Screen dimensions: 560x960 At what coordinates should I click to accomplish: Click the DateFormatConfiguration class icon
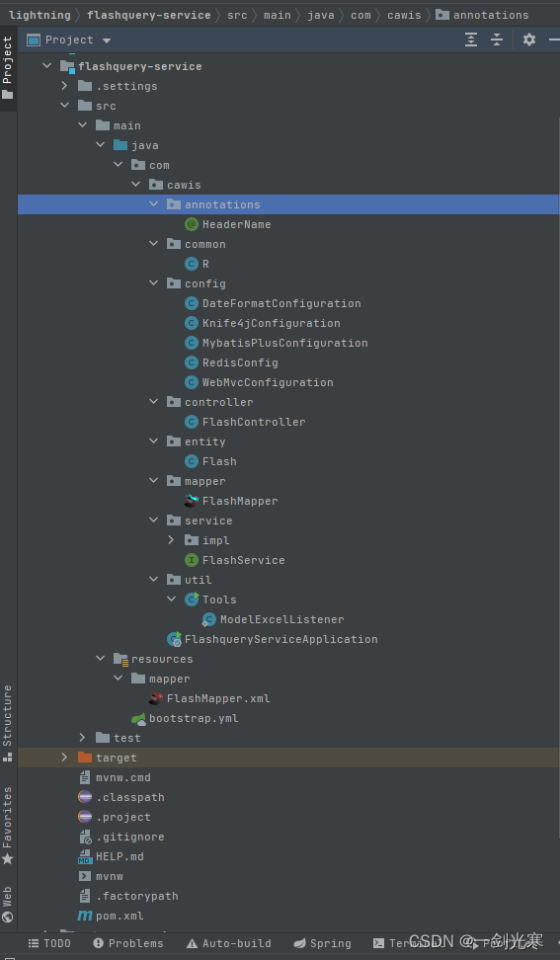click(192, 303)
